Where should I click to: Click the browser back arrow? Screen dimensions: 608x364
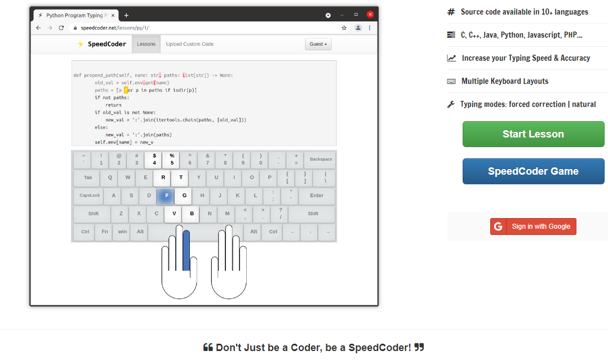click(38, 28)
